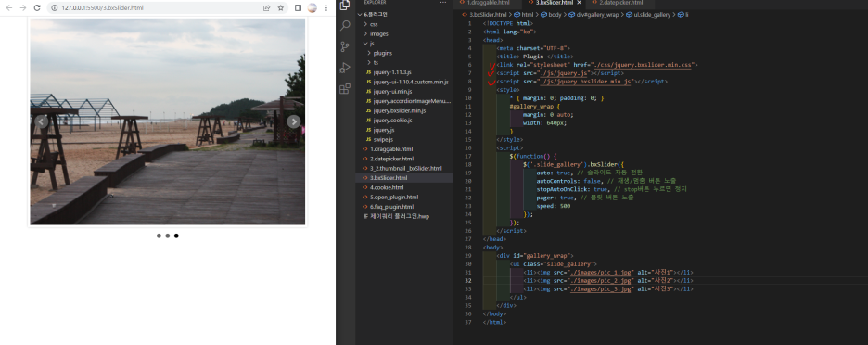868x345 pixels.
Task: Open the Search icon in activity bar
Action: point(345,25)
